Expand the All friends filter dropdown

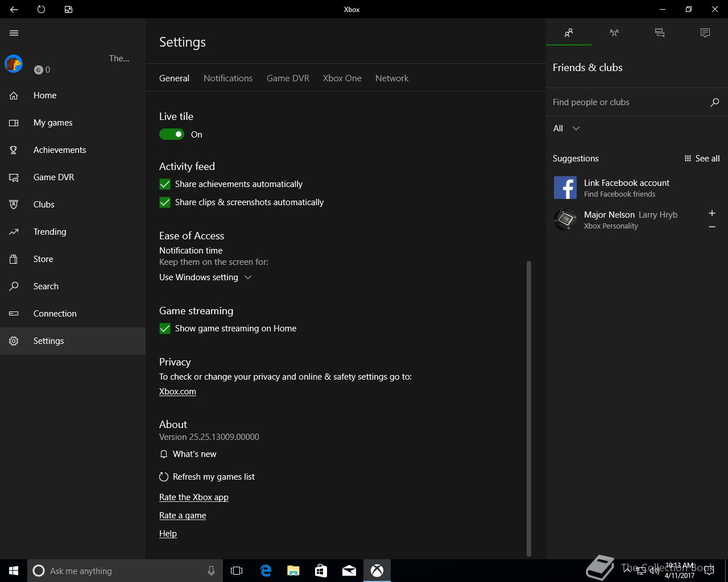[x=566, y=128]
